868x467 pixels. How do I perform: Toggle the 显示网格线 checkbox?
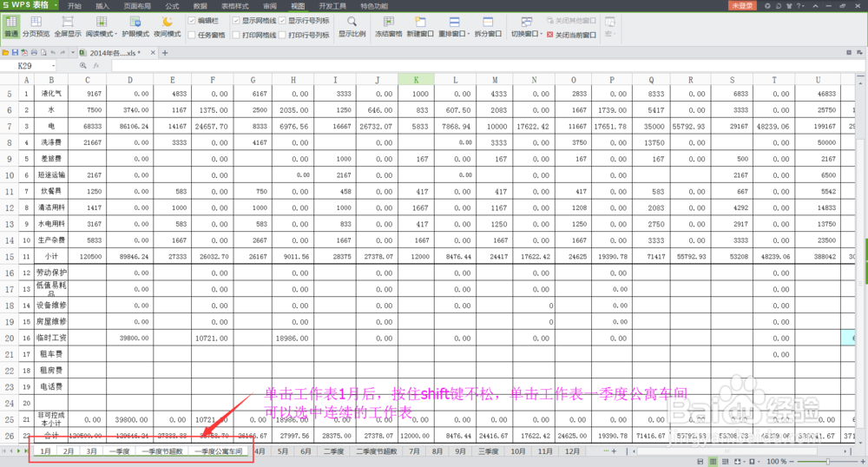pyautogui.click(x=236, y=21)
